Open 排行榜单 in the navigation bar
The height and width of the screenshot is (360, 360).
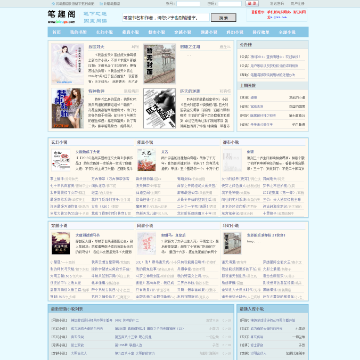tap(261, 32)
